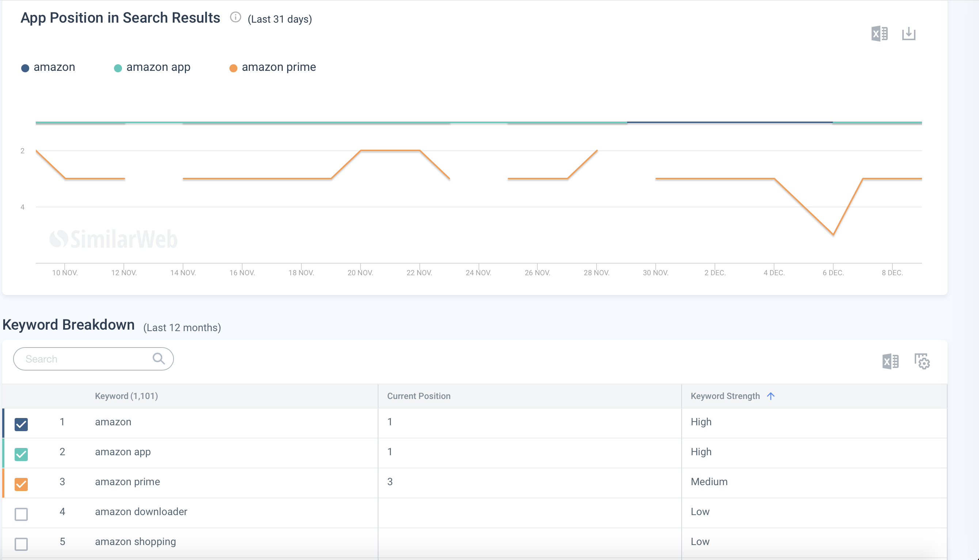Uncheck the amazon prime keyword checkbox
This screenshot has width=979, height=560.
tap(21, 484)
